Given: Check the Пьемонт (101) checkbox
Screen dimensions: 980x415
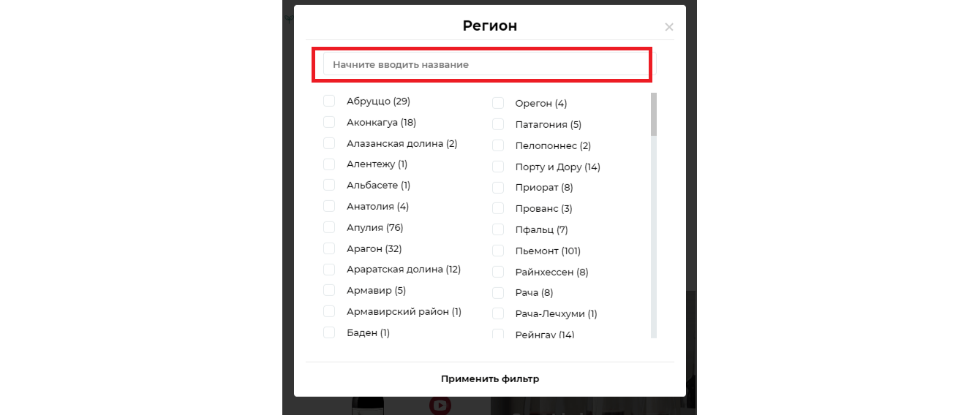Looking at the screenshot, I should coord(498,251).
